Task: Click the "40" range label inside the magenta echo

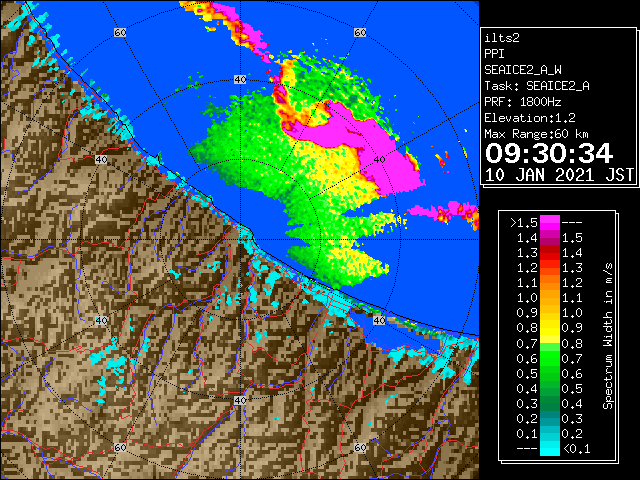Action: tap(379, 160)
